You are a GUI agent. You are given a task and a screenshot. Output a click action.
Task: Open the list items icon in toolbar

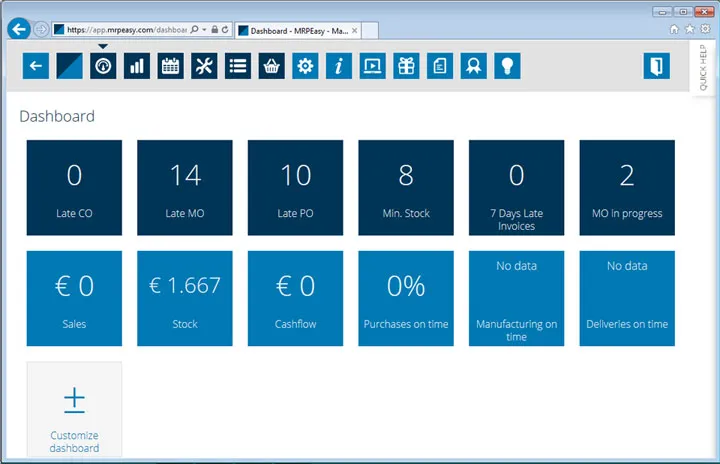coord(238,66)
